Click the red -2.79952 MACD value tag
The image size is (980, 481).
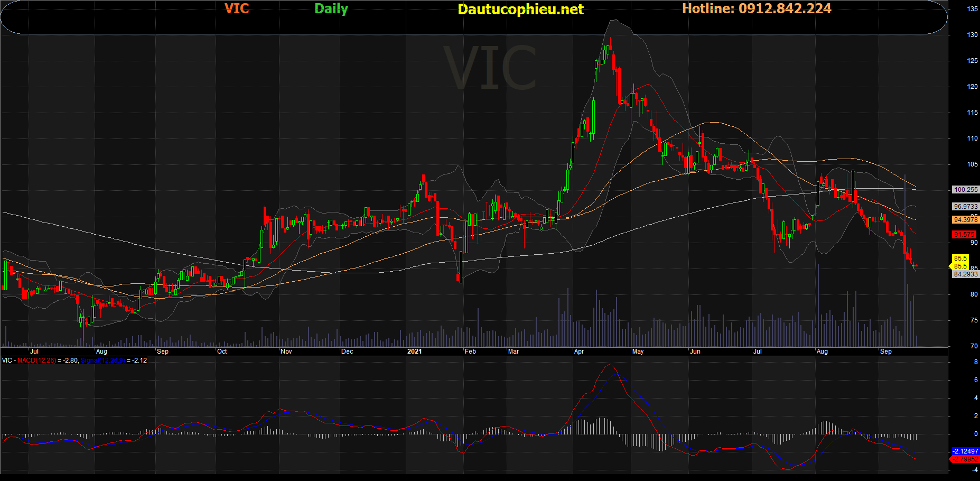(x=965, y=459)
